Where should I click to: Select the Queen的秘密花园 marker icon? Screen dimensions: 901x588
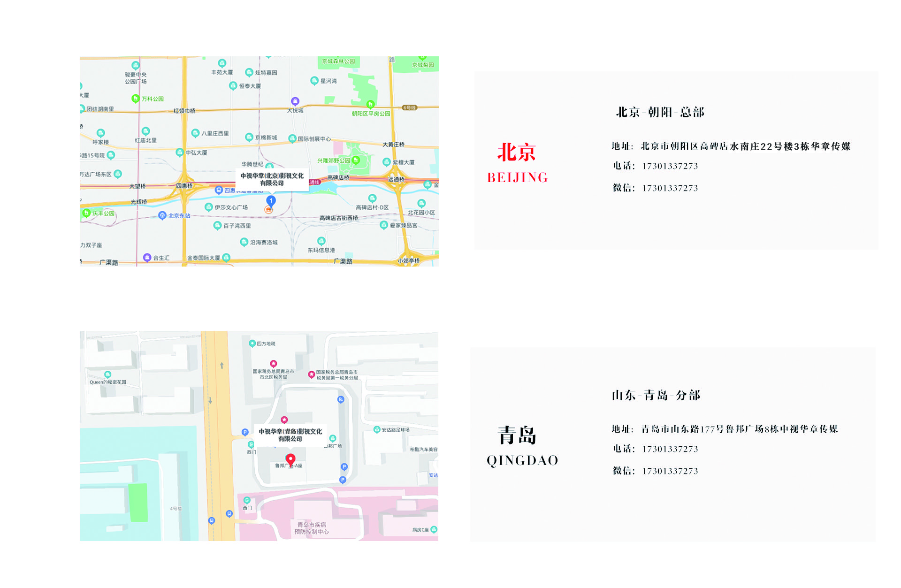coord(108,374)
